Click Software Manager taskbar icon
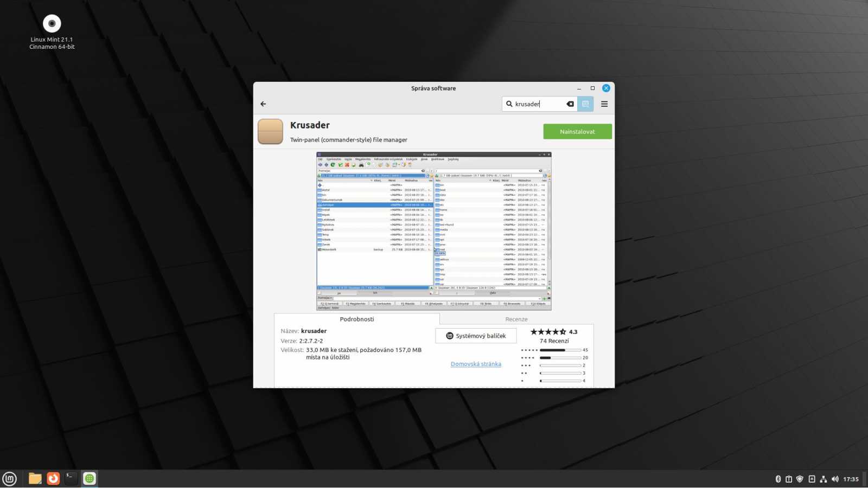Image resolution: width=868 pixels, height=488 pixels. tap(90, 478)
